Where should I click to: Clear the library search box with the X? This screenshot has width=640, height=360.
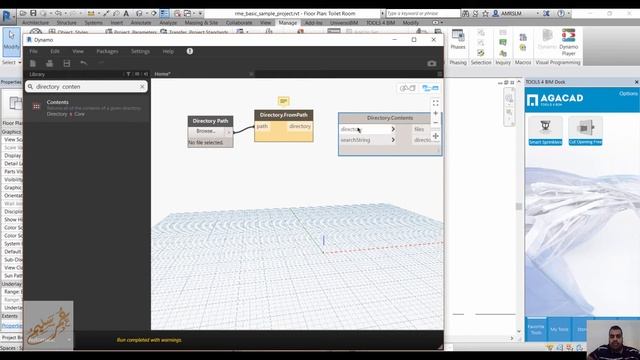point(142,87)
